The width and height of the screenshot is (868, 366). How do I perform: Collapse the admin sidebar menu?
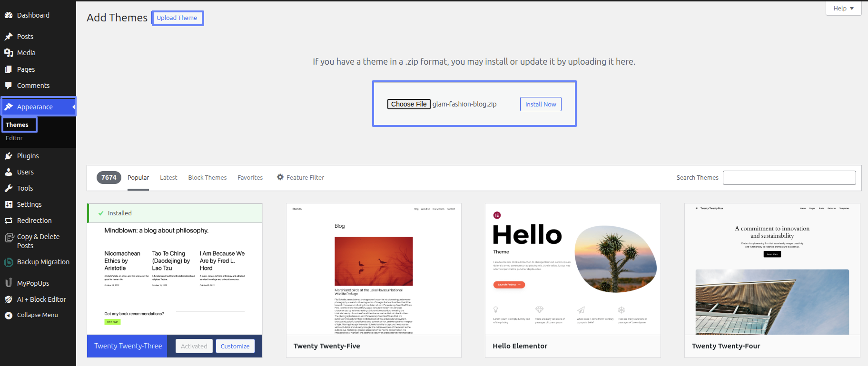tap(37, 315)
